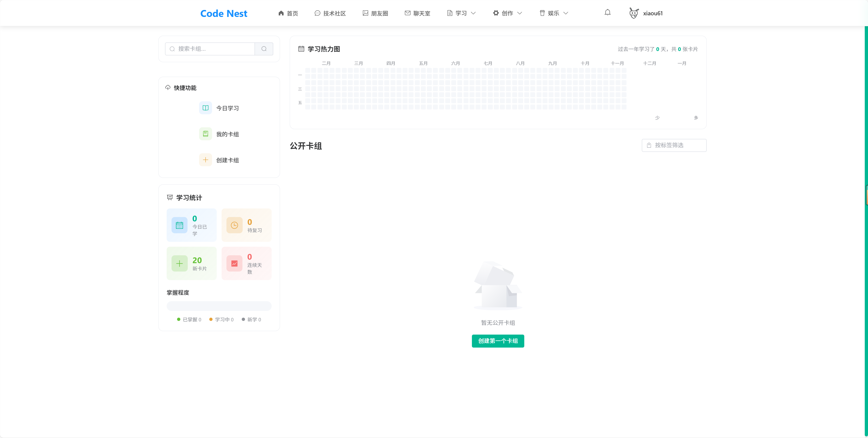Click the notification bell icon

(607, 13)
